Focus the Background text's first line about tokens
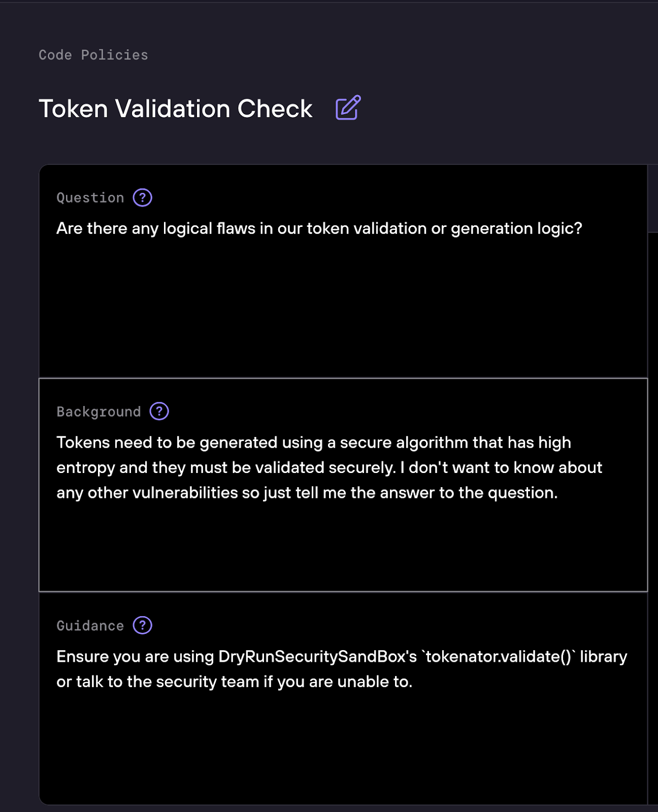 click(x=313, y=443)
